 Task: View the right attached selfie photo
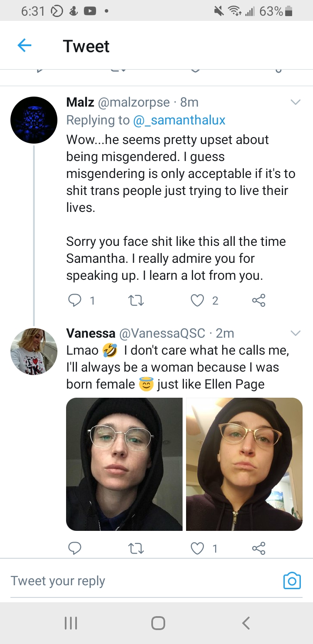click(x=244, y=464)
